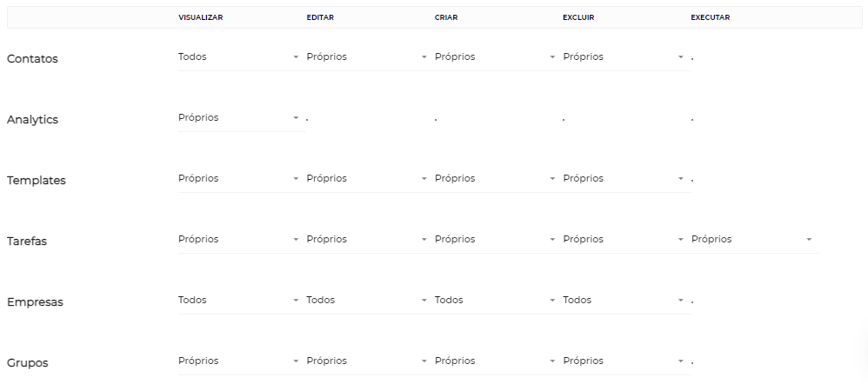Expand the Empresas Visualizar dropdown showing Todos
868x384 pixels.
pos(238,301)
